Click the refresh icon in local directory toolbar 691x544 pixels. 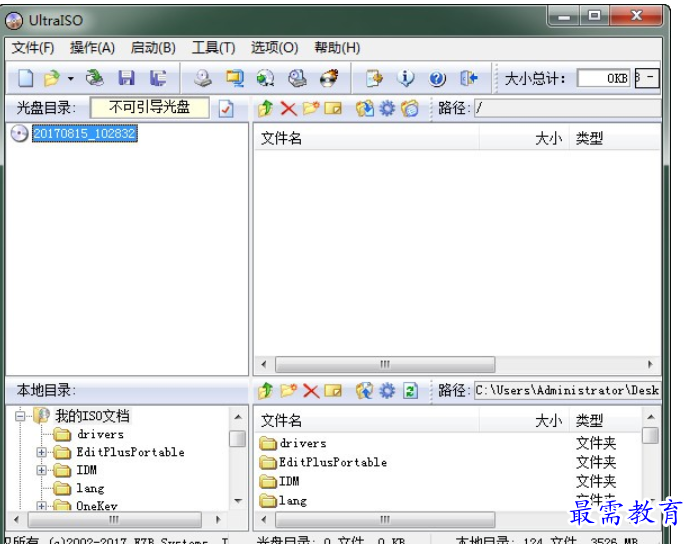click(x=410, y=391)
